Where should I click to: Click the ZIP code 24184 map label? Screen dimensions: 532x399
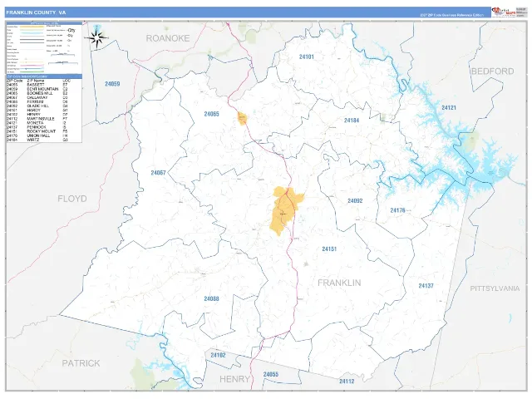[x=352, y=120]
